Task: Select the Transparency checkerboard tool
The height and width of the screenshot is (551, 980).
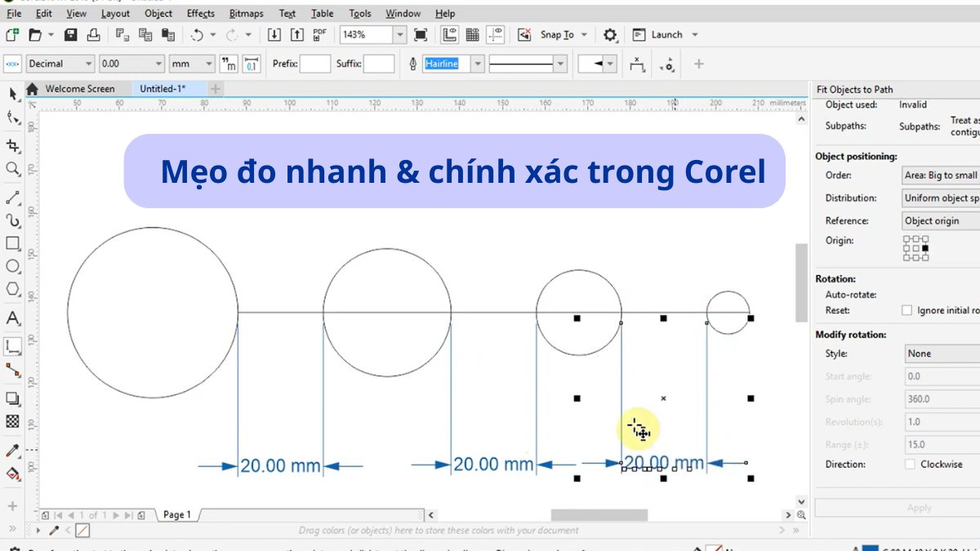Action: point(12,422)
